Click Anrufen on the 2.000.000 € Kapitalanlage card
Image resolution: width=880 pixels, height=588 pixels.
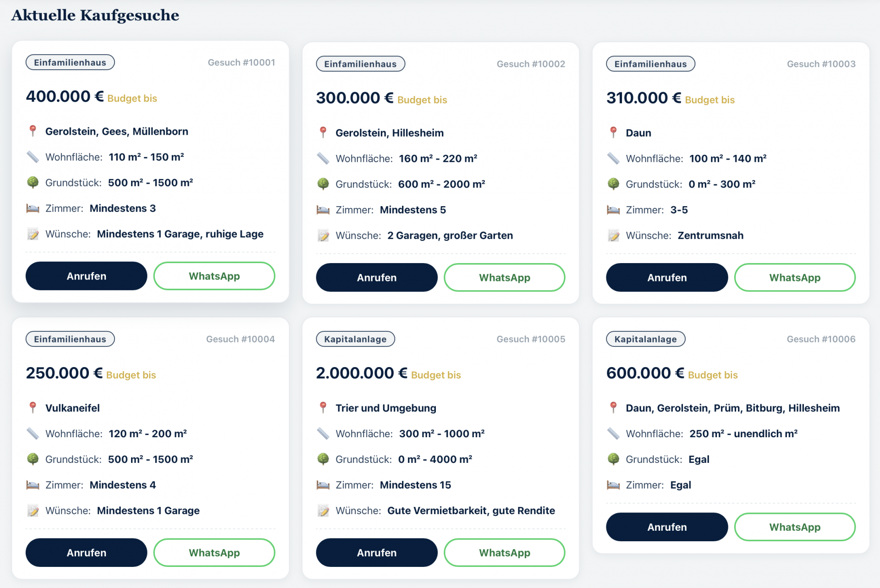coord(377,553)
